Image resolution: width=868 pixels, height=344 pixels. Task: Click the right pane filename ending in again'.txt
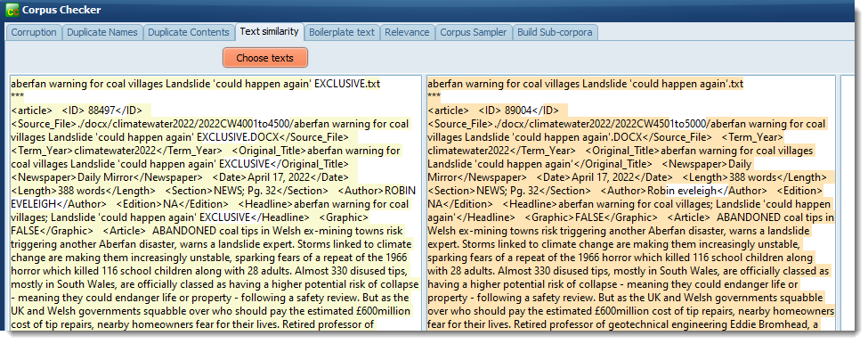(585, 84)
